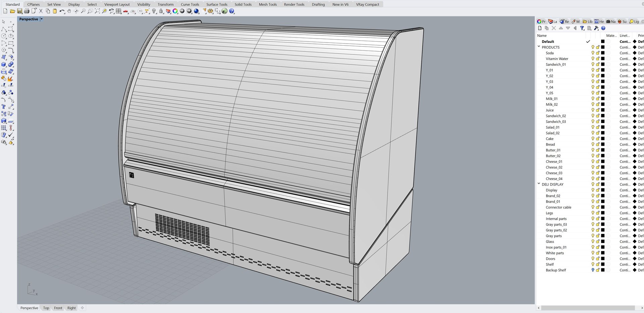This screenshot has width=644, height=313.
Task: Select the Text object tool in sidebar
Action: pos(4,107)
